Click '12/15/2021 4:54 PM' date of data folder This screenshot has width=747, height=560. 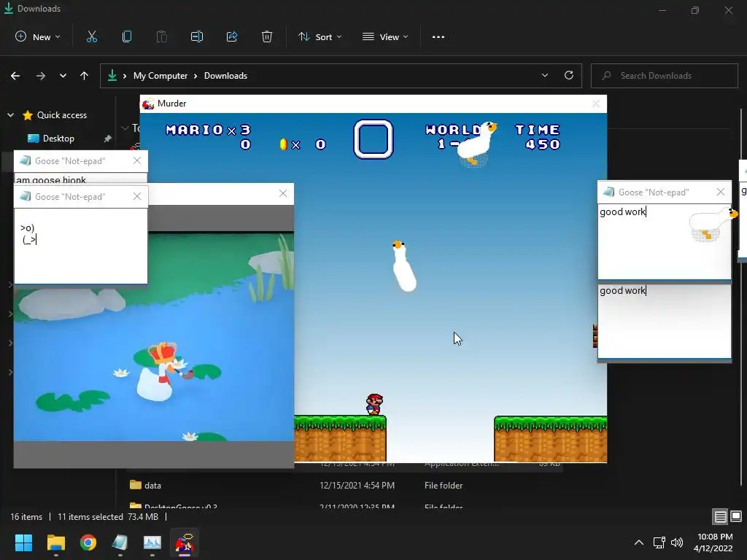(357, 485)
